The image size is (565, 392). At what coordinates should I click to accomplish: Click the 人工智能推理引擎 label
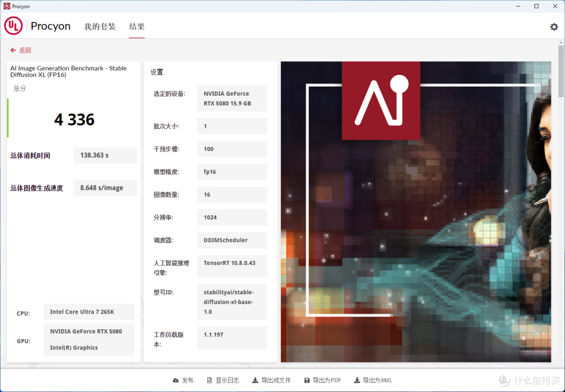pos(171,268)
